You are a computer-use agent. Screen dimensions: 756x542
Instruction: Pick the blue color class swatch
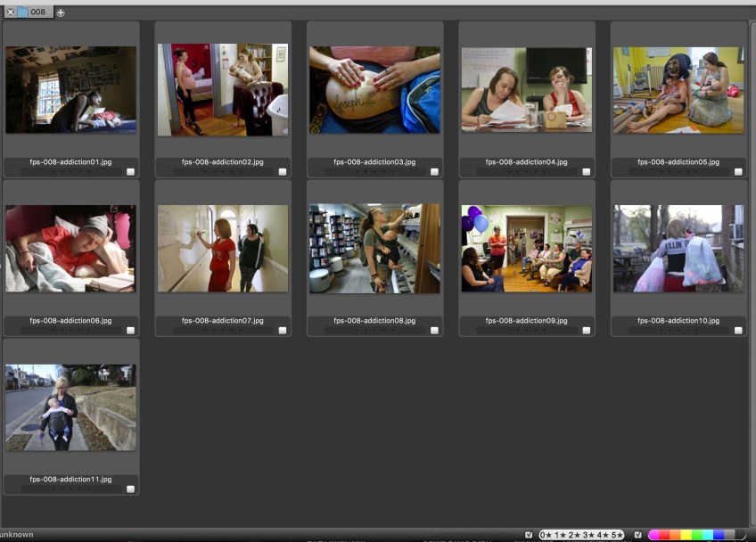719,535
